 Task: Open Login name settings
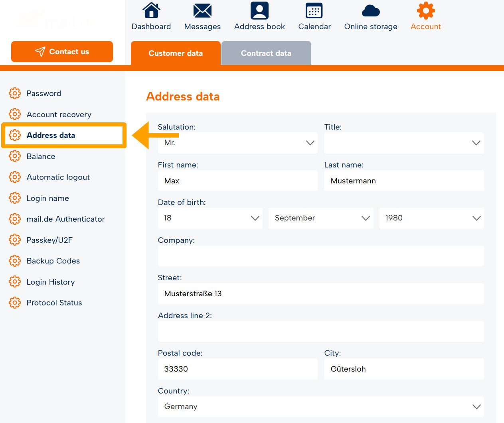click(48, 198)
